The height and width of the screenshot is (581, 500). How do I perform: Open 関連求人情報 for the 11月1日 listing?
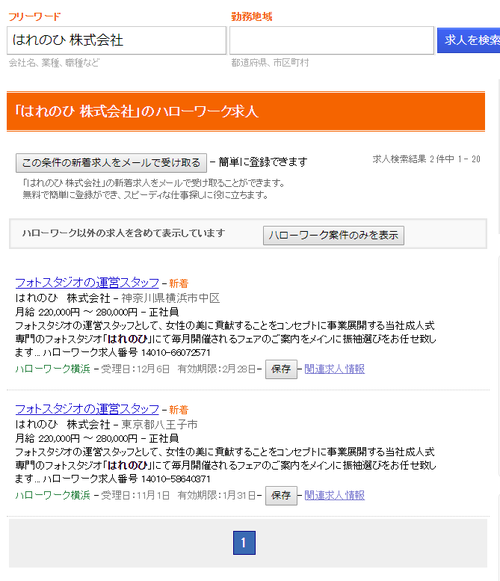335,495
